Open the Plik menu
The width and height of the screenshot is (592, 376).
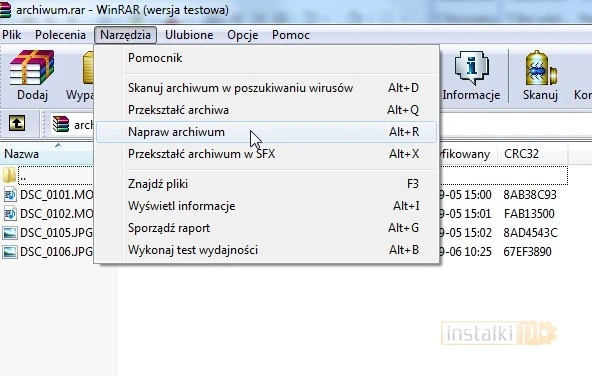click(x=11, y=35)
